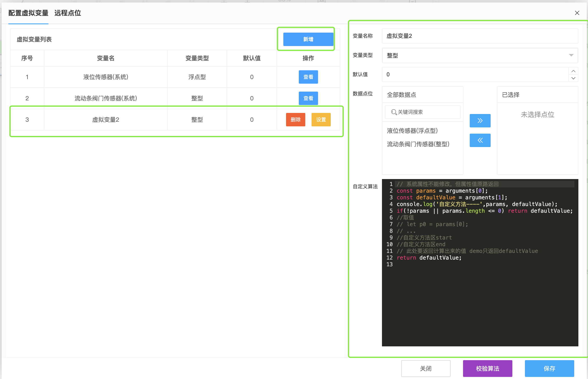Screen dimensions: 588x379
Task: View 液位传感器(系统) with 查看 button
Action: coord(308,77)
